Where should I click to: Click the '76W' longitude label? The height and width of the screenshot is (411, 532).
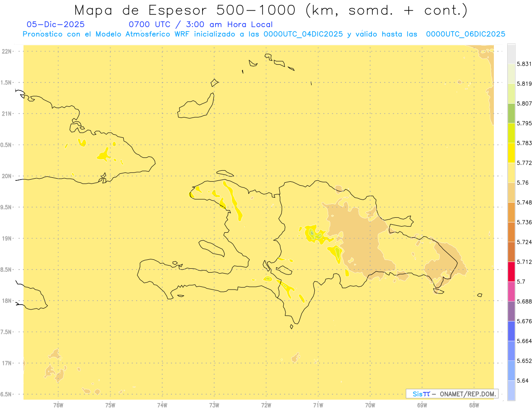58,405
